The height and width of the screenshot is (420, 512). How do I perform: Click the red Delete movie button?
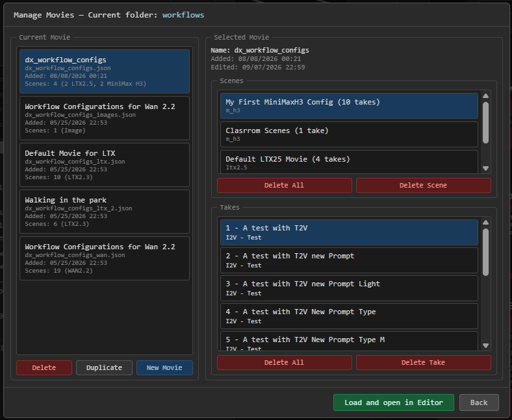[x=44, y=367]
